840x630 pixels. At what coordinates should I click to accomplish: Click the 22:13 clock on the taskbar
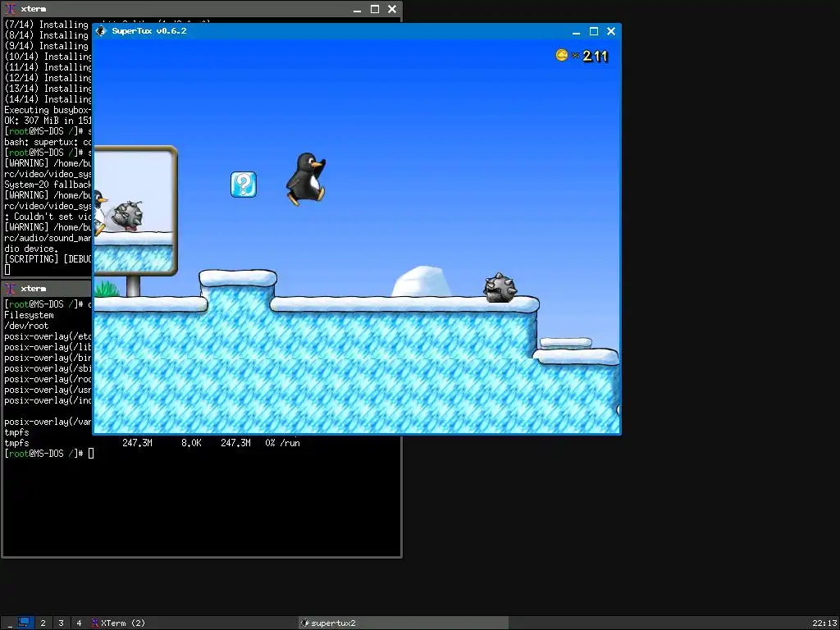tap(824, 623)
